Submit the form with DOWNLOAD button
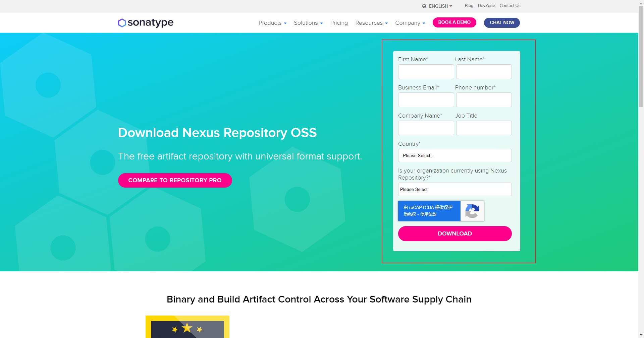The width and height of the screenshot is (644, 338). (454, 233)
